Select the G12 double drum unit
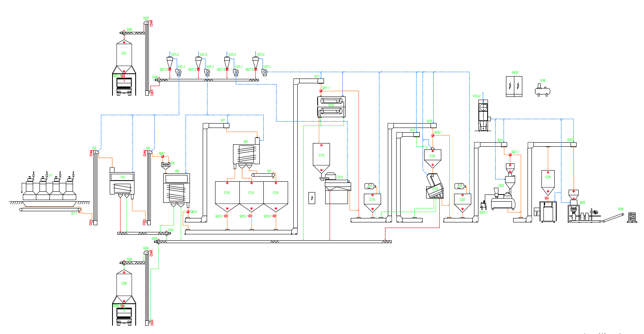Viewport: 644px width, 334px height. tap(331, 106)
